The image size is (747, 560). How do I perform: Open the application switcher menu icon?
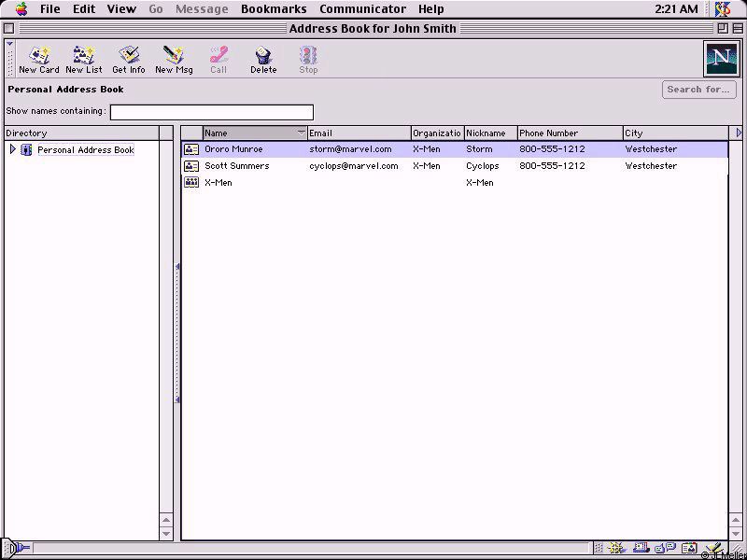[723, 8]
